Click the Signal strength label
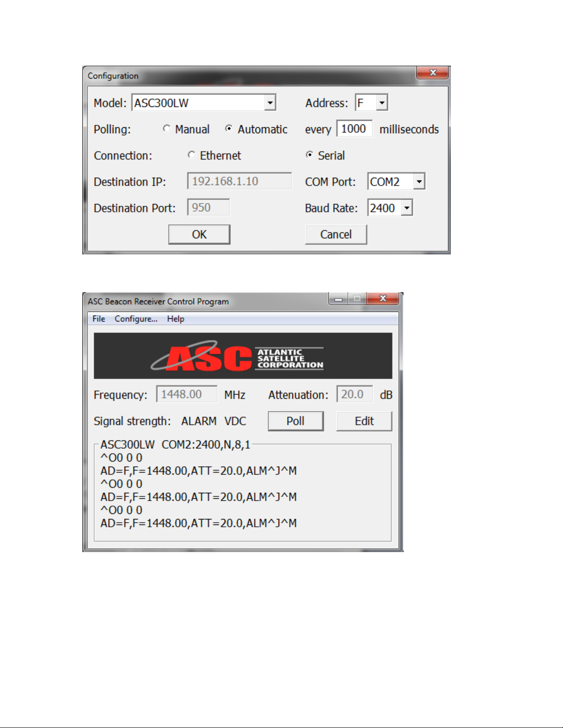 click(132, 421)
